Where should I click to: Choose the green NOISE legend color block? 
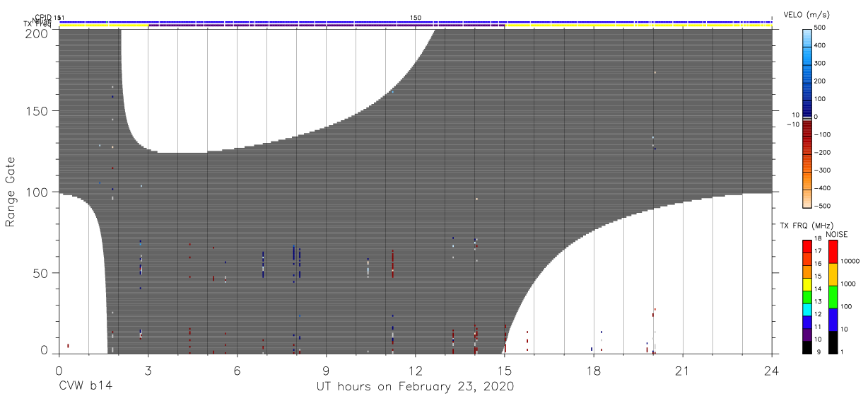tap(833, 296)
